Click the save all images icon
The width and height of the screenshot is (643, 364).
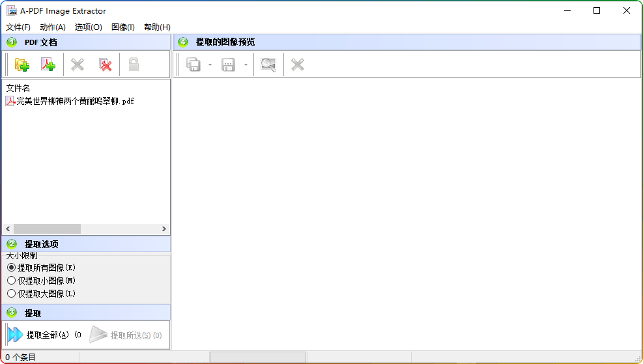[194, 64]
